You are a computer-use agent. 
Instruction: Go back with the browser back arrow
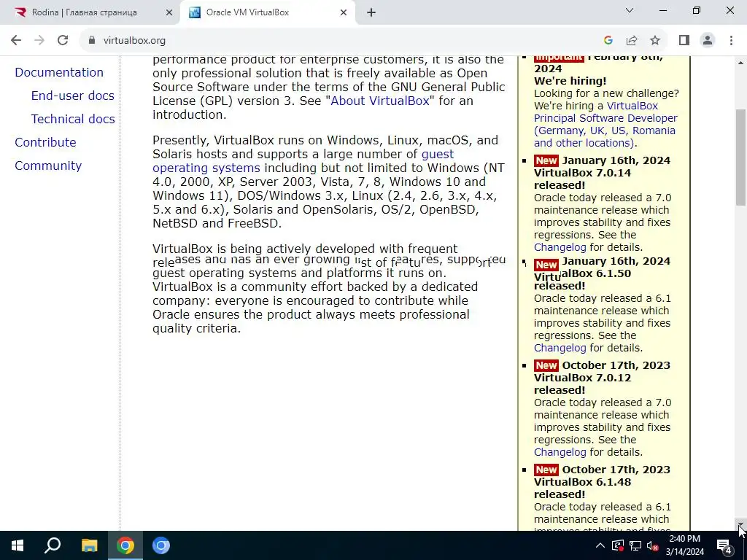point(16,41)
